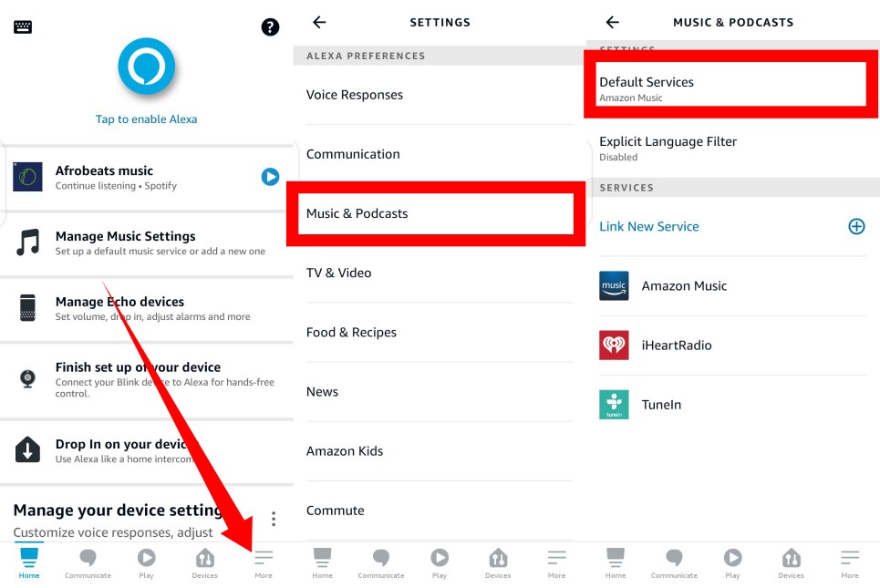Viewport: 880px width, 588px height.
Task: Tap the Amazon Music logo icon
Action: tap(614, 286)
